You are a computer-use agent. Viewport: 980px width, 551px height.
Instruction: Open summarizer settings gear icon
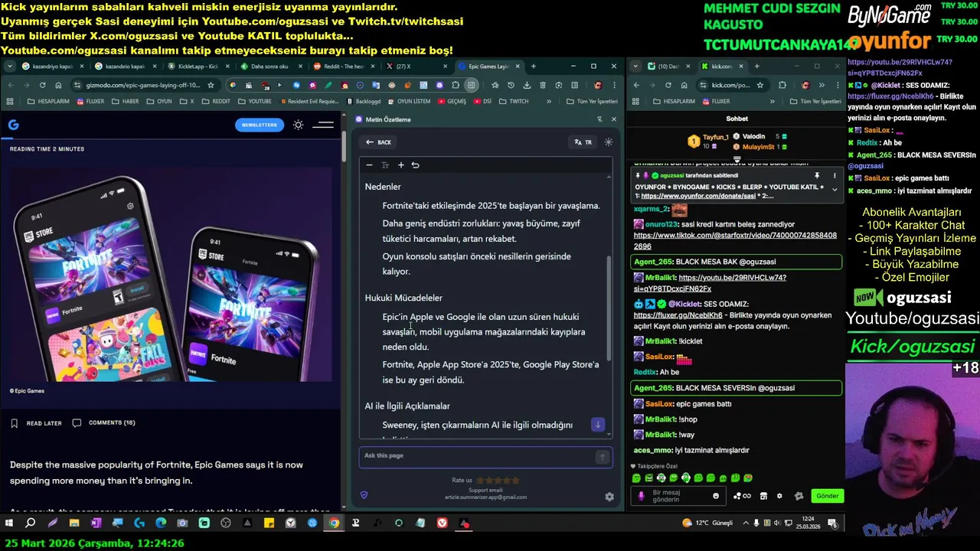(609, 497)
